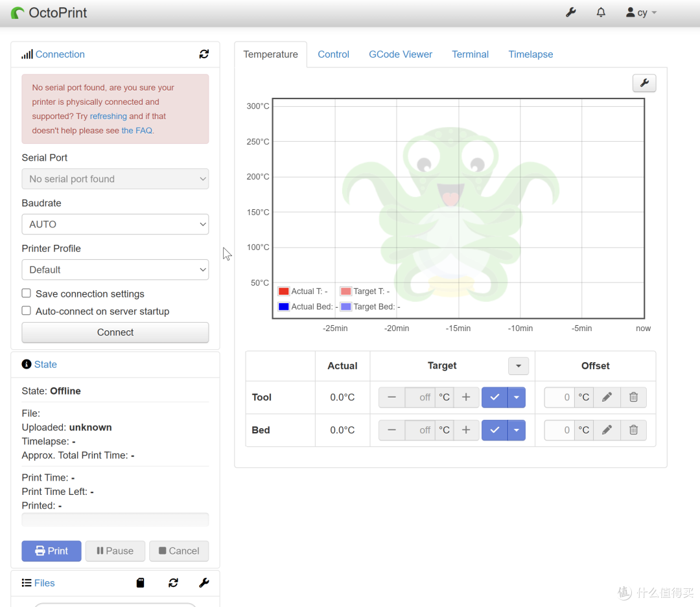This screenshot has height=607, width=700.
Task: Switch to the Timelapse tab
Action: click(530, 54)
